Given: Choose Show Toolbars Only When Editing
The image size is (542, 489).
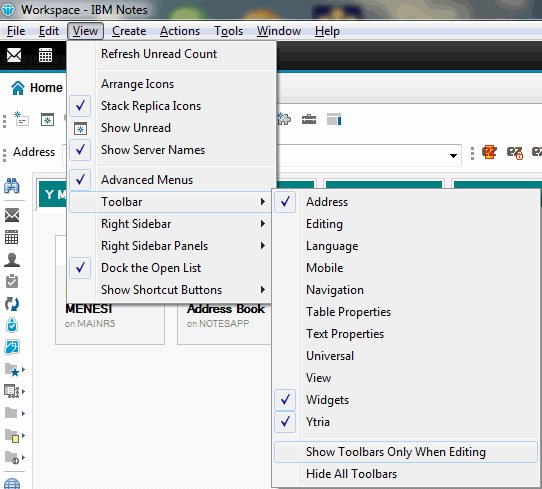Looking at the screenshot, I should point(406,452).
